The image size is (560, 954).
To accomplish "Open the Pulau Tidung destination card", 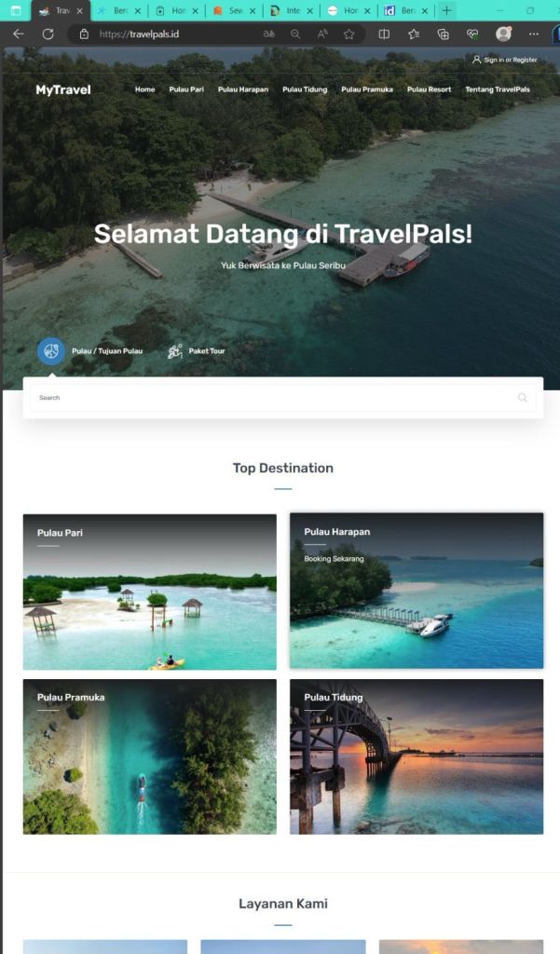I will [417, 756].
